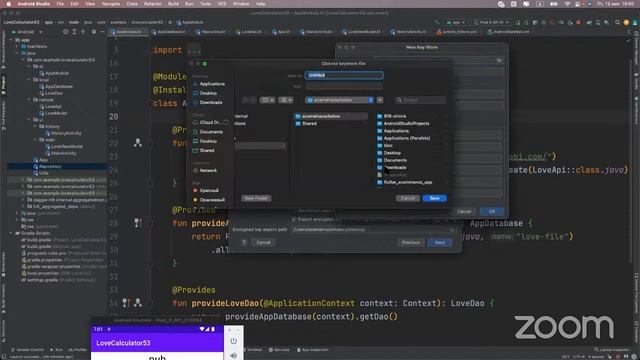The height and width of the screenshot is (360, 640).
Task: Click Cancel in the New Key Store dialog
Action: (464, 211)
